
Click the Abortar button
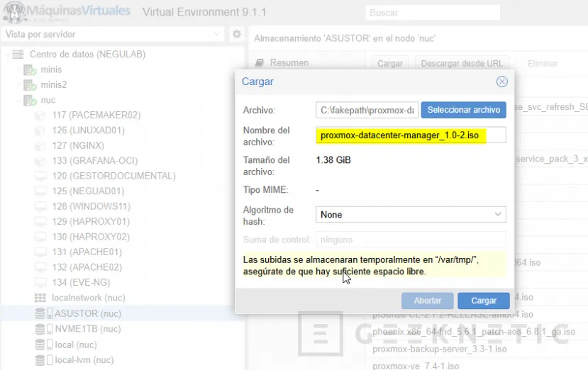click(x=428, y=301)
